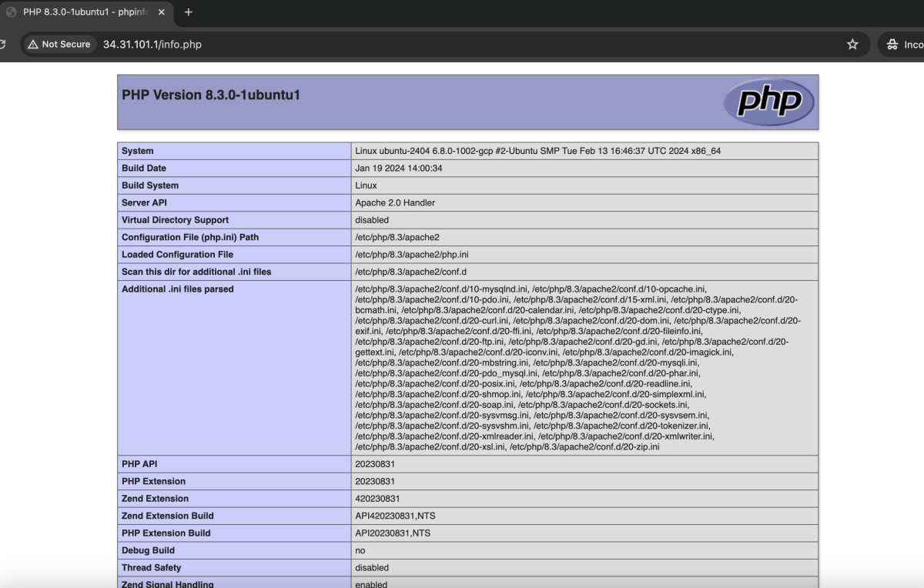Click the Apache 2.0 Handler value
The height and width of the screenshot is (588, 924).
[395, 203]
